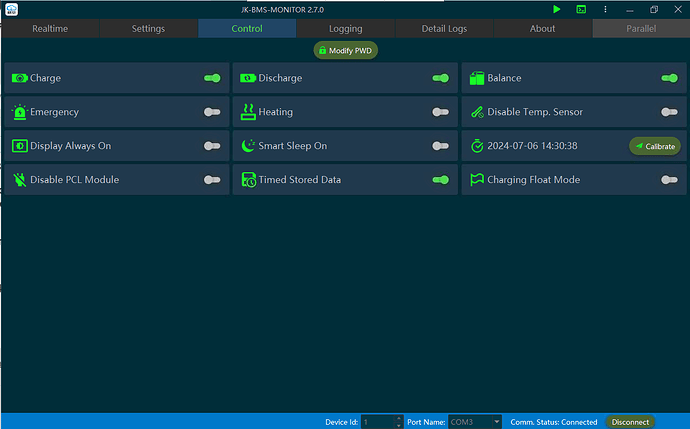Open the Detail Logs tab
This screenshot has height=429, width=690.
(444, 29)
